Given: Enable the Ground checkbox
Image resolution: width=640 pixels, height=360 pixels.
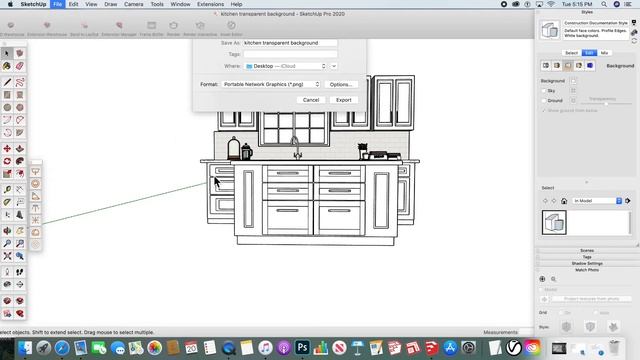Looking at the screenshot, I should coord(544,100).
